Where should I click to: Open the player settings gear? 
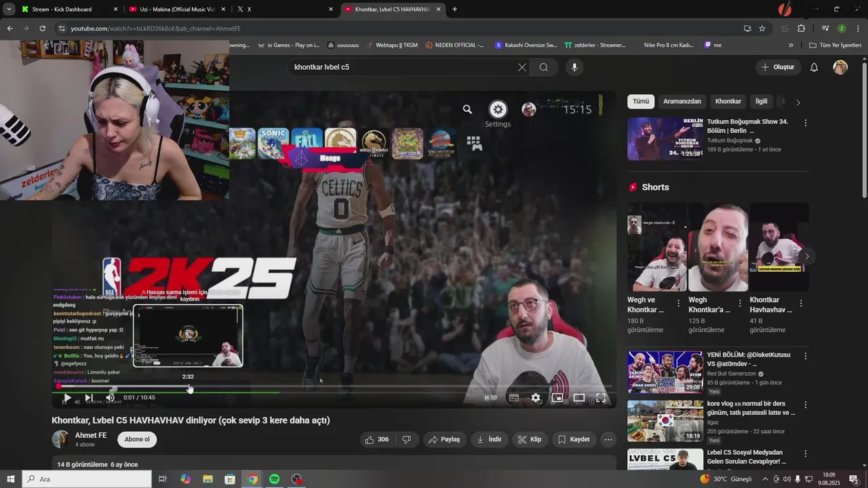point(536,398)
